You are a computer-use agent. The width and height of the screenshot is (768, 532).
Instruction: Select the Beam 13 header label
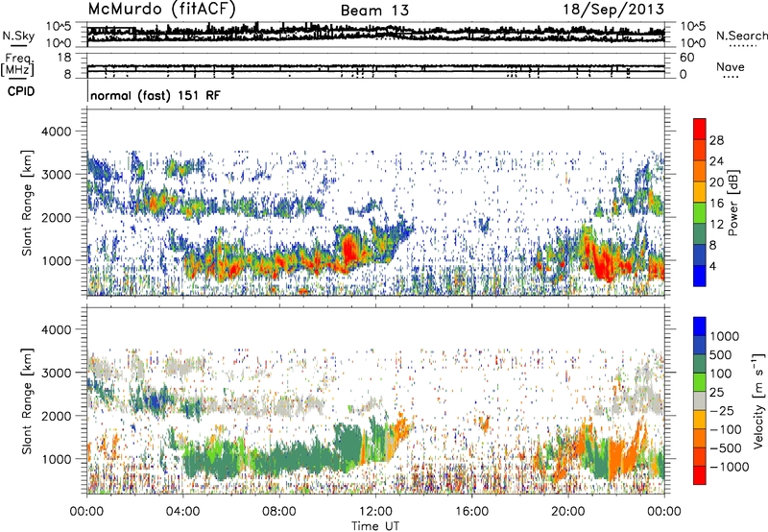click(374, 11)
